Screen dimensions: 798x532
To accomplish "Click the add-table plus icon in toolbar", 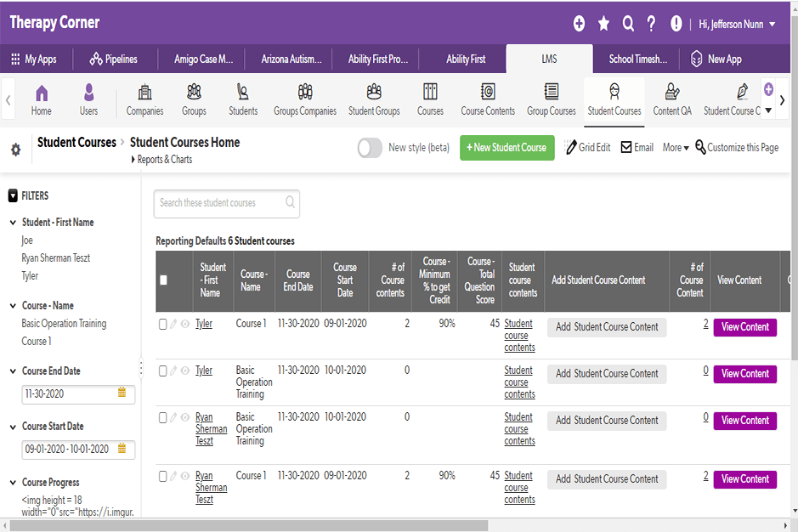I will tap(768, 89).
